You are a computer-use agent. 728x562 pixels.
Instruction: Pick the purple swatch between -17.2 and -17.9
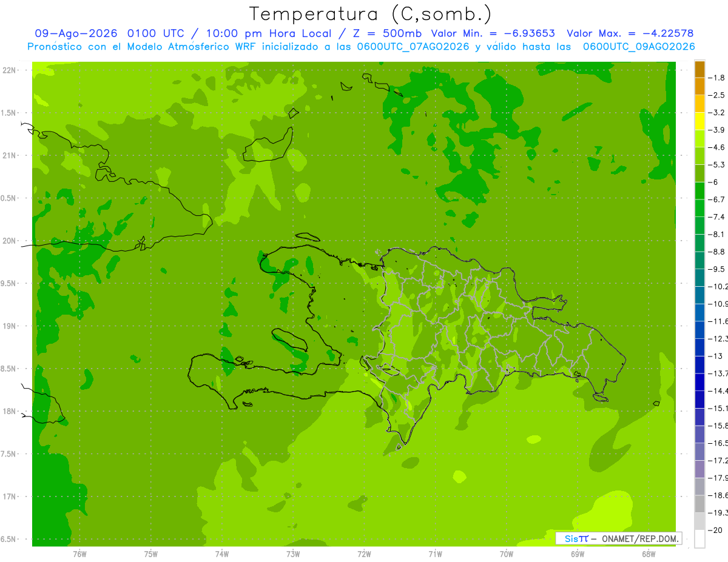click(699, 469)
